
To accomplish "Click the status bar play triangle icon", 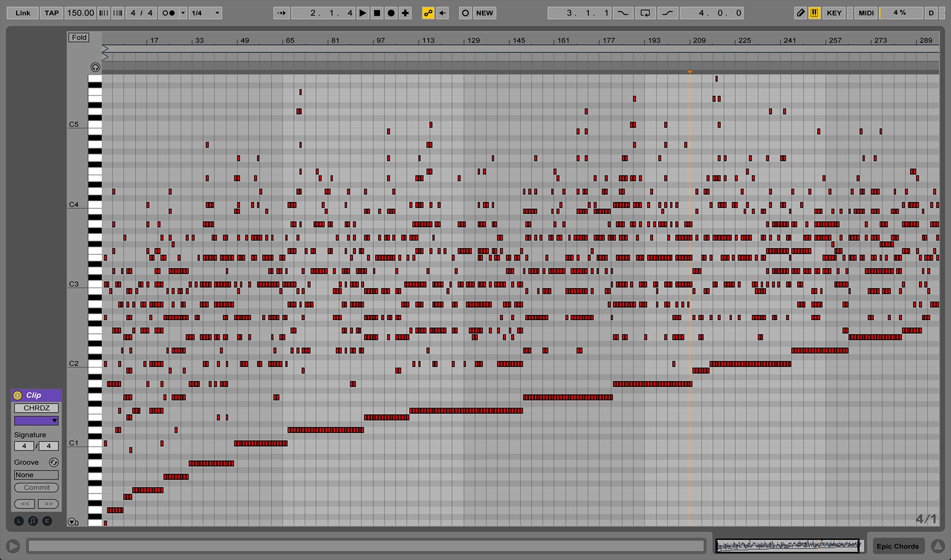I will (x=12, y=546).
